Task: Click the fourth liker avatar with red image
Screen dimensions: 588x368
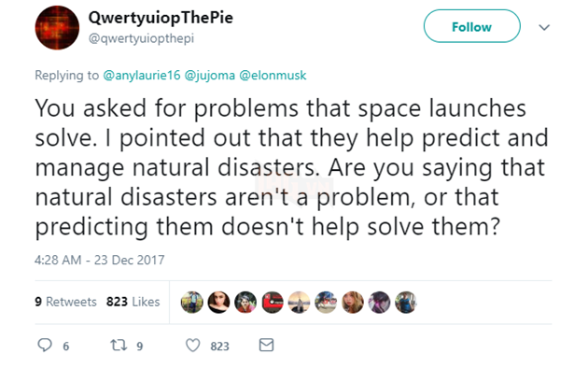Action: tap(273, 302)
